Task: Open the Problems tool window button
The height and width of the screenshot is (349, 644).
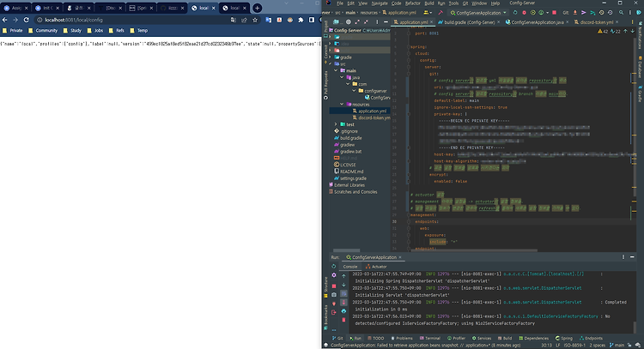Action: coord(401,339)
